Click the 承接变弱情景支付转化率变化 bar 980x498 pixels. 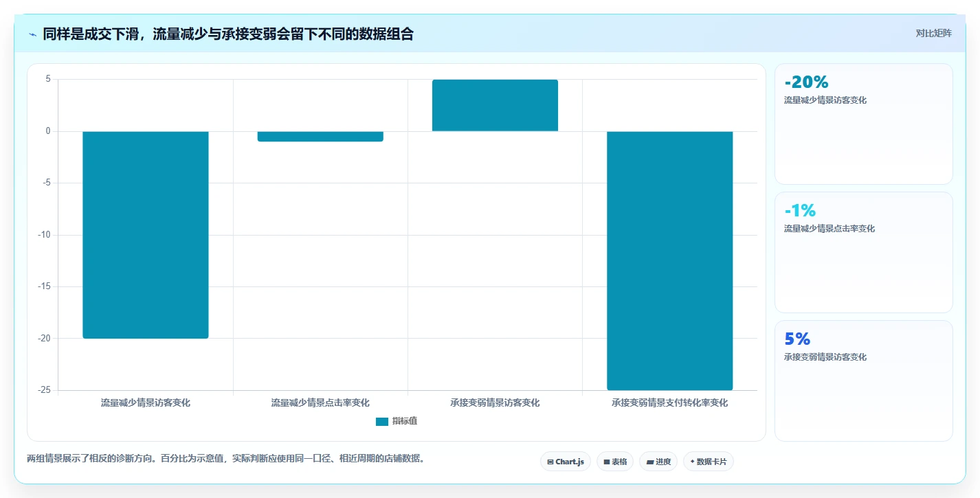[x=670, y=260]
